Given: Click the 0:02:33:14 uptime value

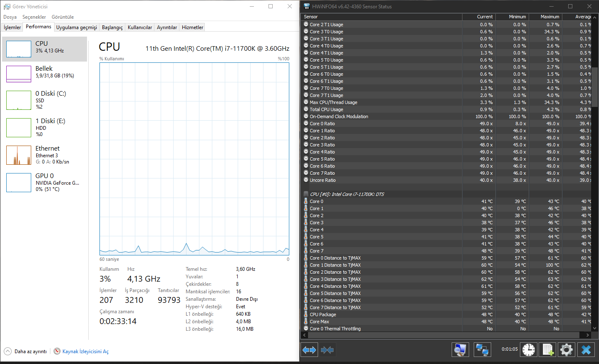Looking at the screenshot, I should [118, 321].
